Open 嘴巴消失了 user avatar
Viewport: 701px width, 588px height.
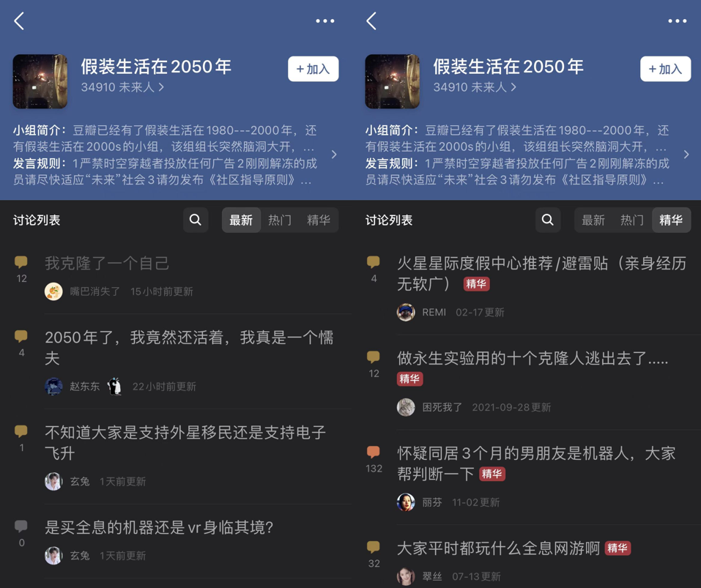click(53, 291)
